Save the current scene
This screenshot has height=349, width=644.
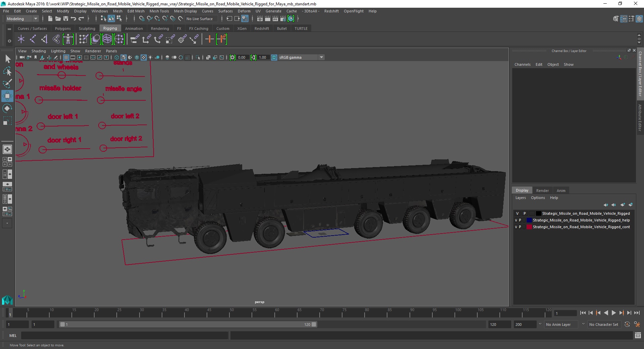(x=66, y=19)
